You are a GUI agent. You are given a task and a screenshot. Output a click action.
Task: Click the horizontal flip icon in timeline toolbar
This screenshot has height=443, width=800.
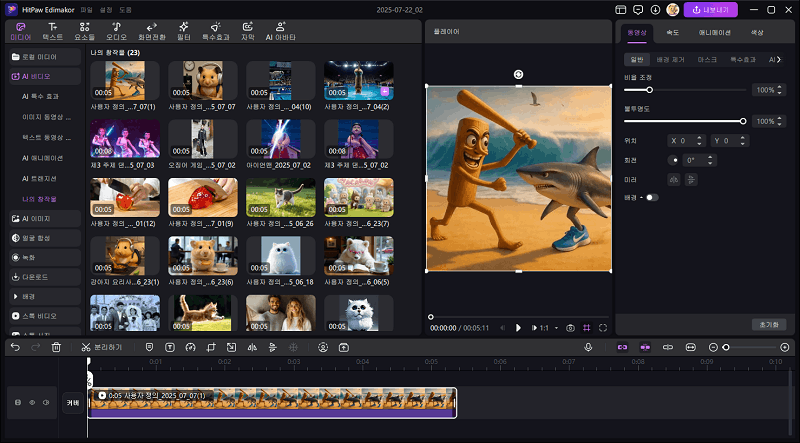[252, 347]
